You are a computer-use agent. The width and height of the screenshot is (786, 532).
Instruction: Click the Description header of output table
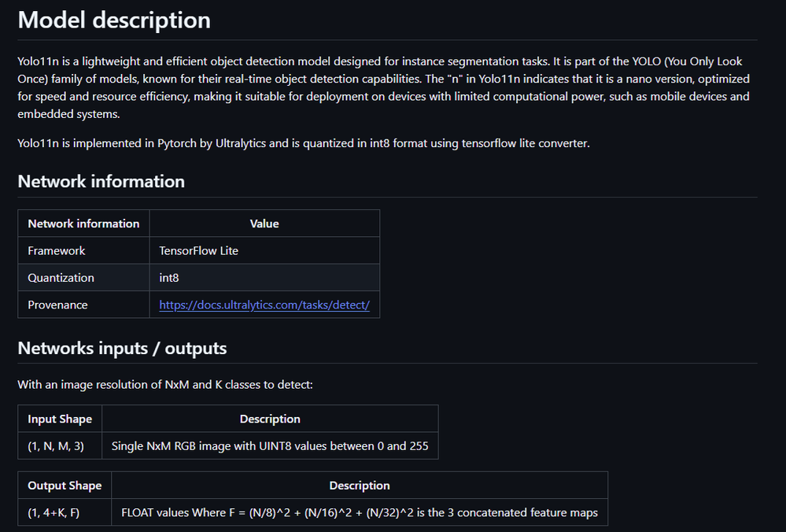(360, 486)
